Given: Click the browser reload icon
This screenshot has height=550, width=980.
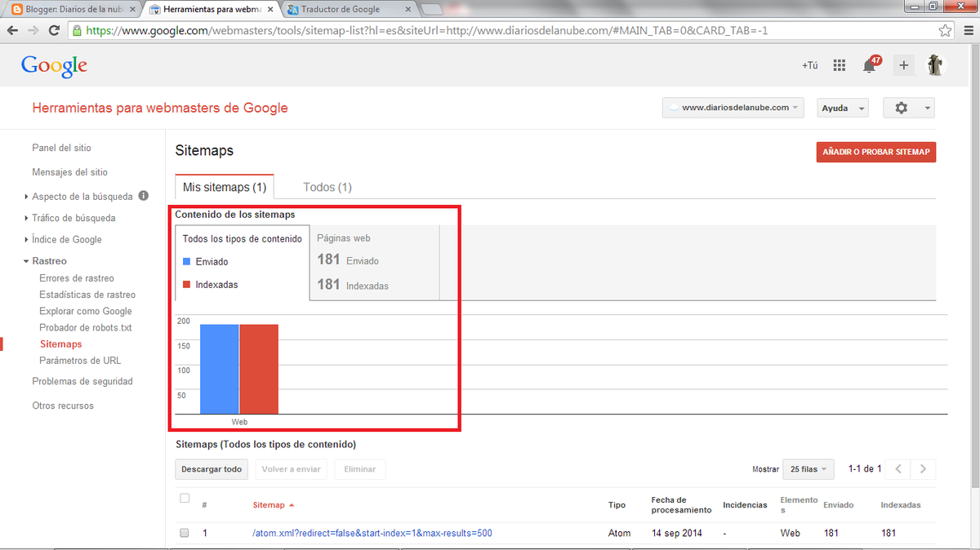Looking at the screenshot, I should click(54, 31).
